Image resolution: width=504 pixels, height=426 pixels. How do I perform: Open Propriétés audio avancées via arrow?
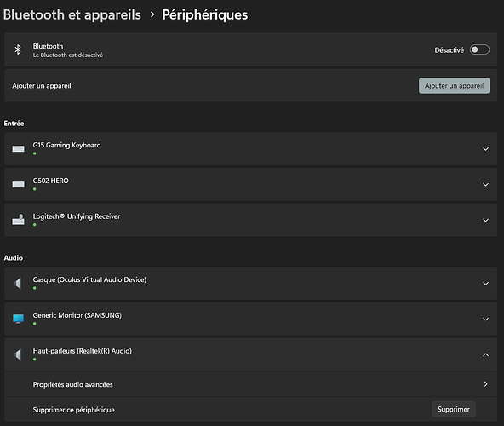[x=485, y=384]
